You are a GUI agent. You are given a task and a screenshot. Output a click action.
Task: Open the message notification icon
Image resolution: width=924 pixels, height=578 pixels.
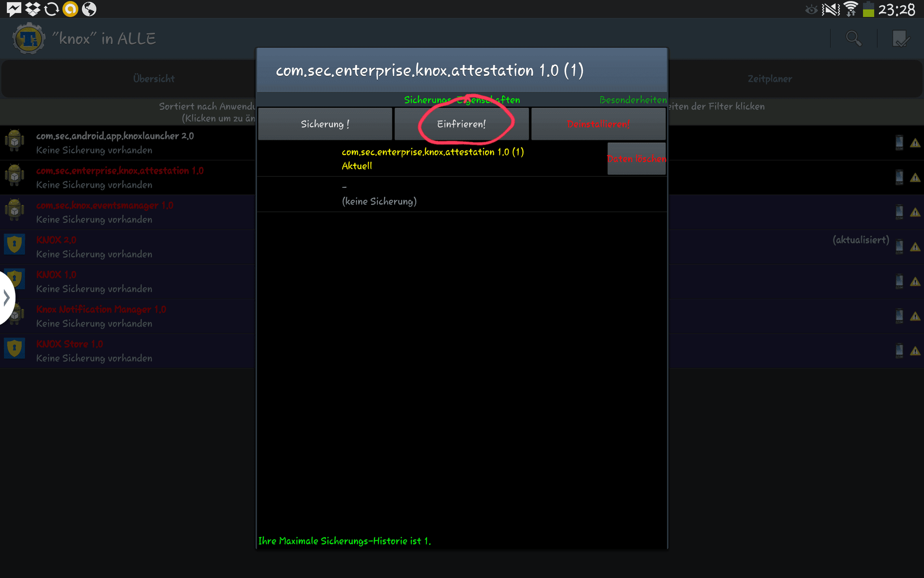point(14,9)
